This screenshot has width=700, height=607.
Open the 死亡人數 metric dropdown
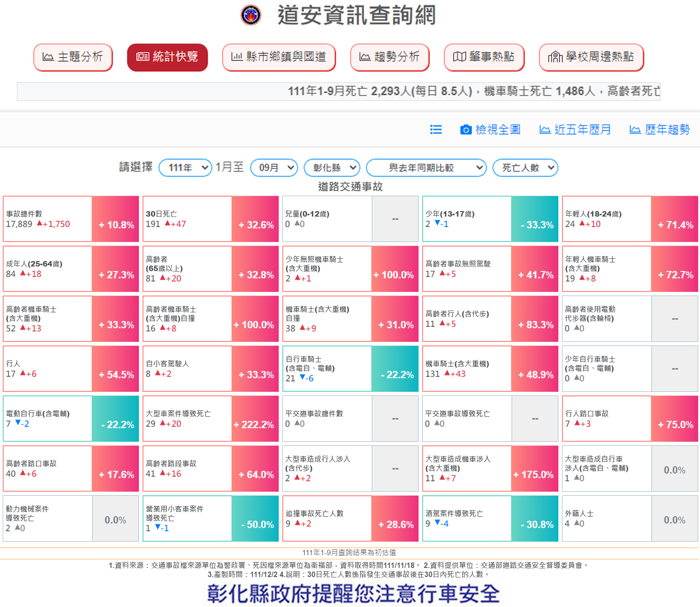coord(525,168)
